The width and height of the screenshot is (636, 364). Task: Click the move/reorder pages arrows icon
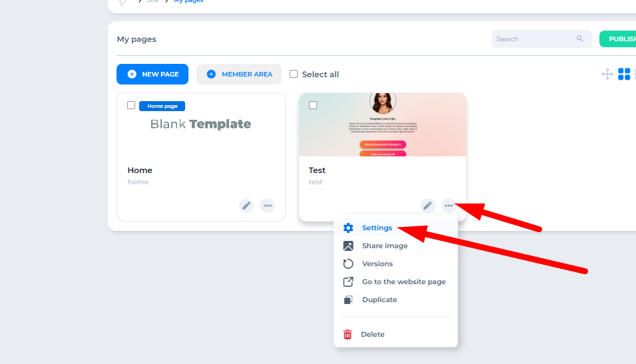pyautogui.click(x=607, y=75)
